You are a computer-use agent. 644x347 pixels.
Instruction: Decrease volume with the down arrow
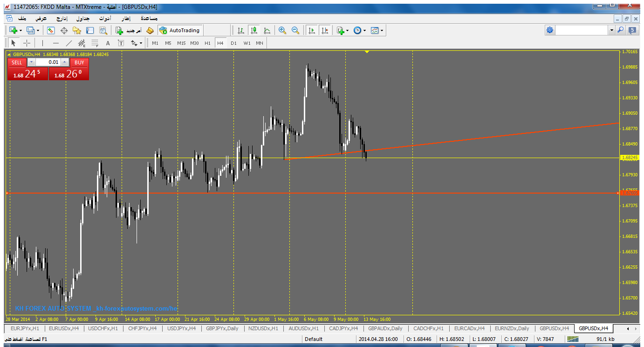coord(31,62)
